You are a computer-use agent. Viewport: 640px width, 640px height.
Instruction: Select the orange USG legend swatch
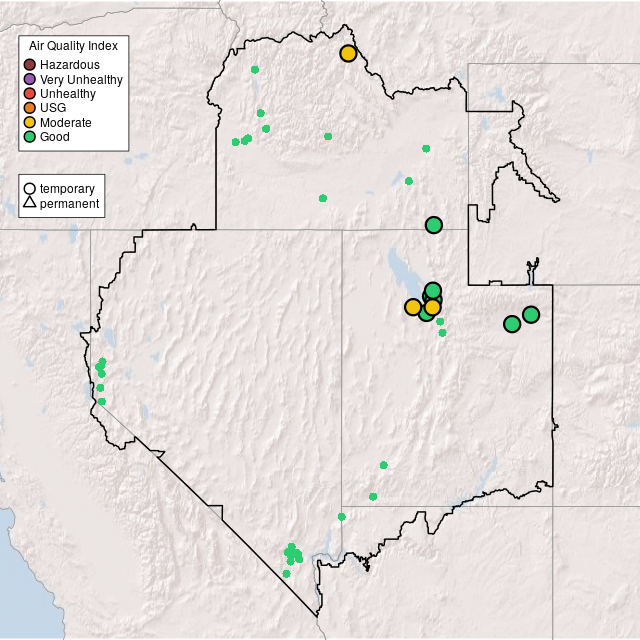pyautogui.click(x=30, y=108)
